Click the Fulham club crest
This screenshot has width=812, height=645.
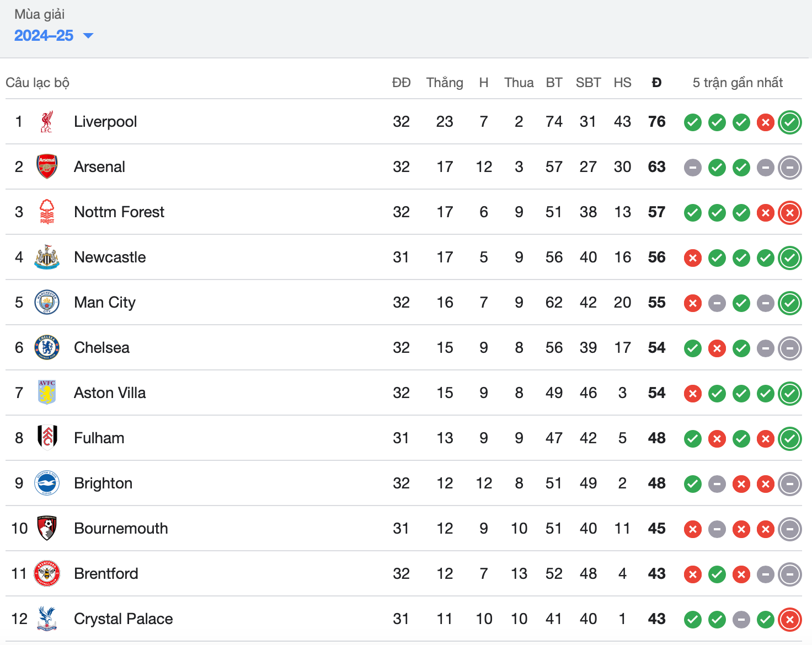click(47, 438)
